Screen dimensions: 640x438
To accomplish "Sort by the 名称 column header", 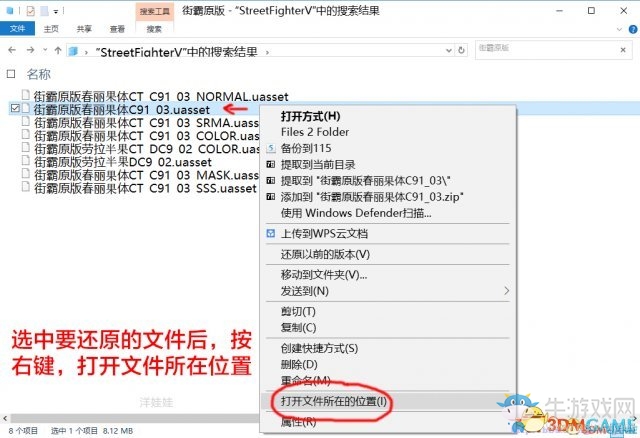I will 39,74.
